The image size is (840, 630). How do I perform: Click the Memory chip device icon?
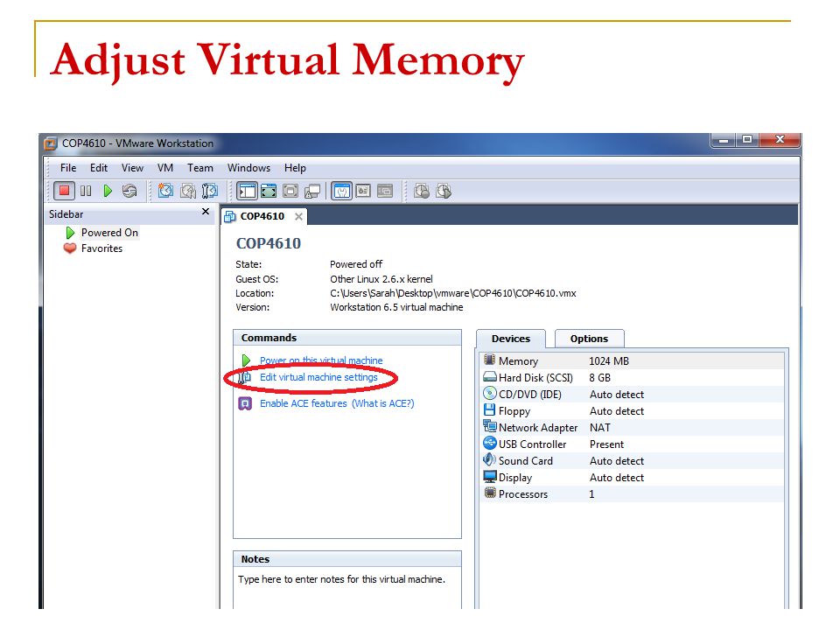click(490, 360)
